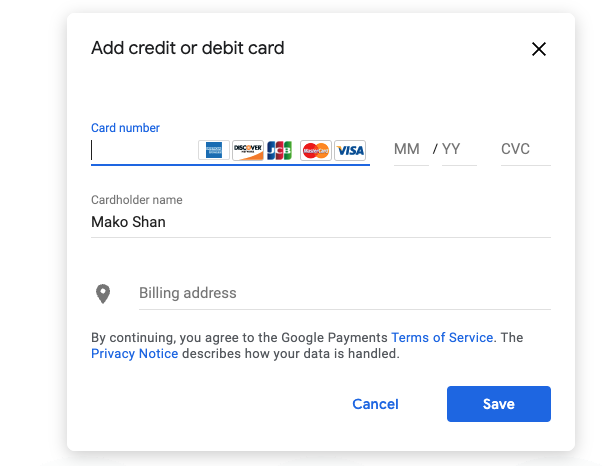This screenshot has height=466, width=609.
Task: Click the American Express card icon
Action: [214, 150]
